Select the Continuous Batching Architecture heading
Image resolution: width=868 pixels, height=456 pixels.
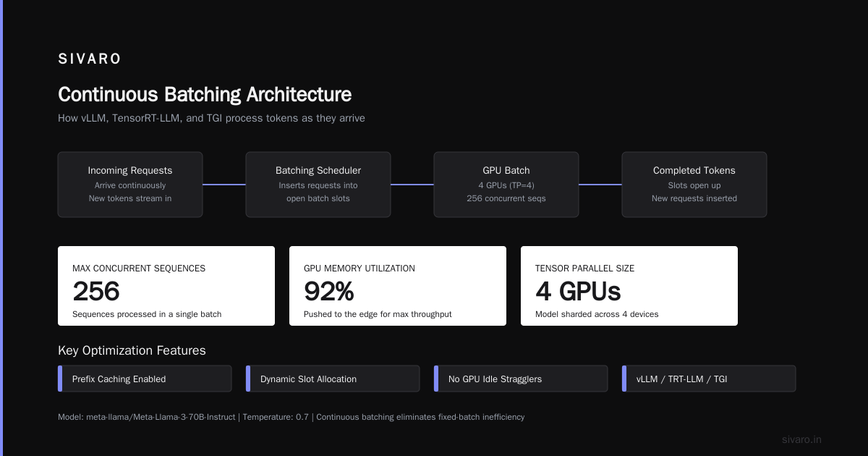(205, 95)
